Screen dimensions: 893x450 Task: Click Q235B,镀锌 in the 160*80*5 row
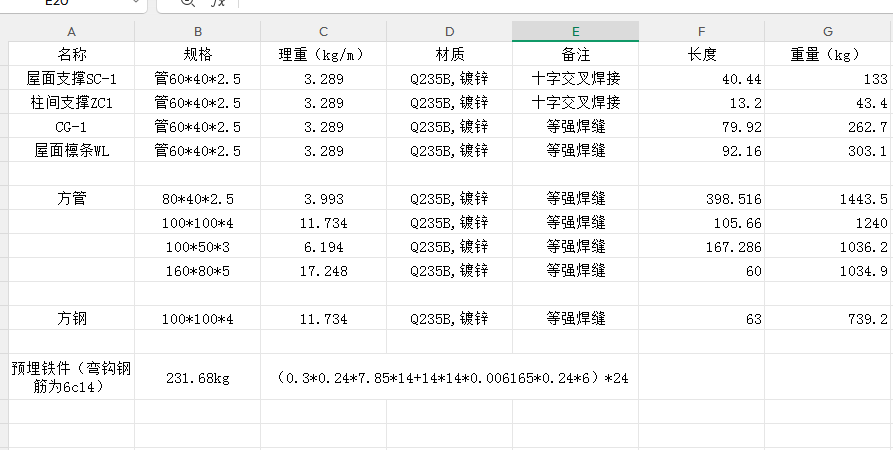pyautogui.click(x=449, y=270)
